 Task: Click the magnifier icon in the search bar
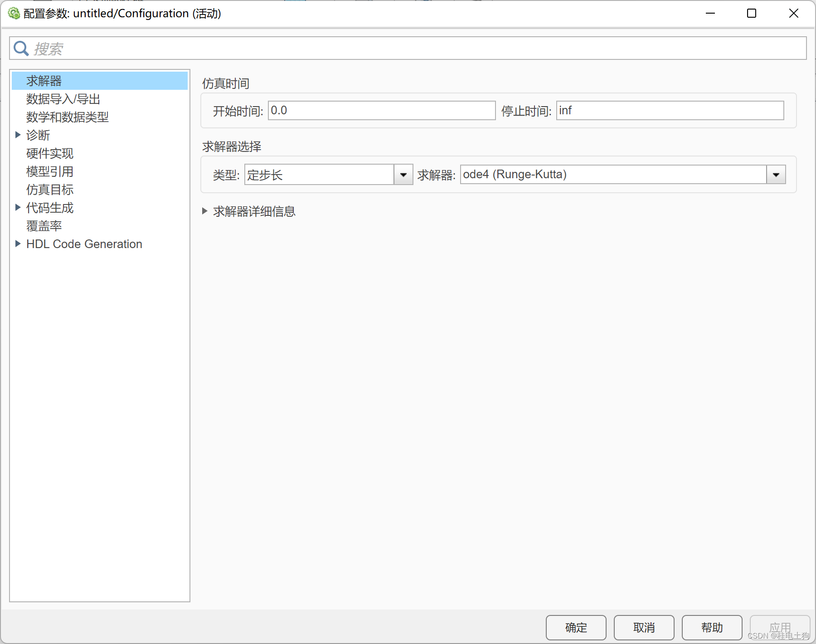[21, 48]
